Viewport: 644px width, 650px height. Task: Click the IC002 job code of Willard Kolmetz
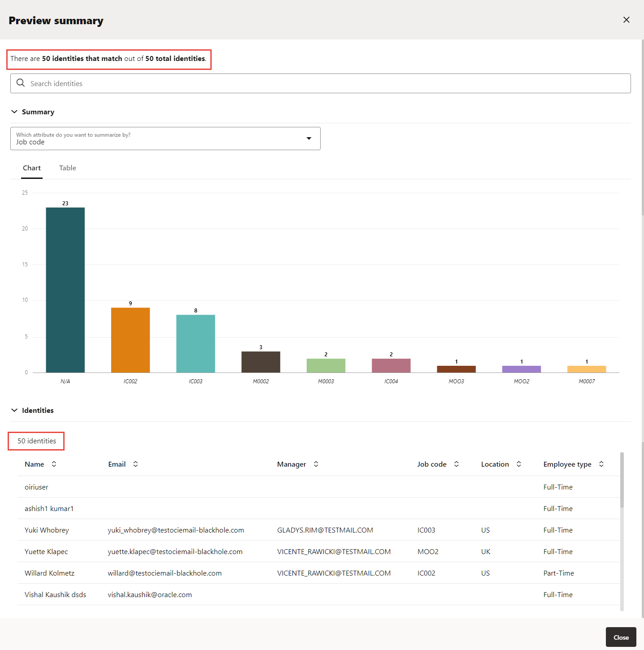click(426, 573)
